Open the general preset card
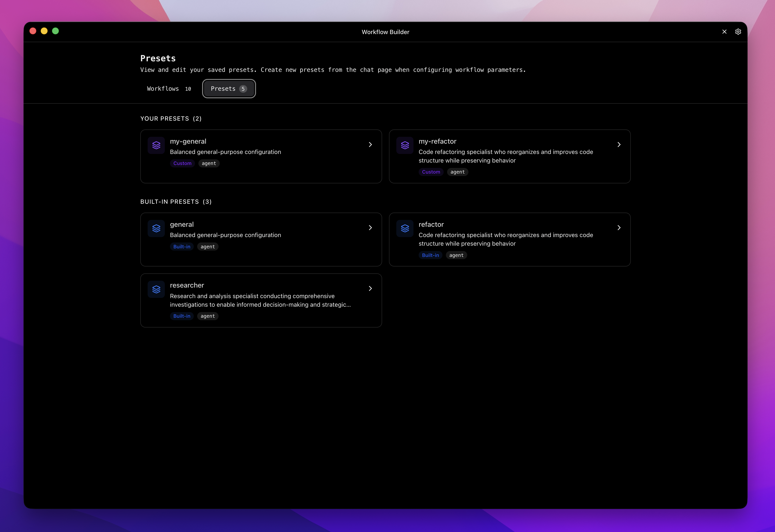 pos(261,239)
